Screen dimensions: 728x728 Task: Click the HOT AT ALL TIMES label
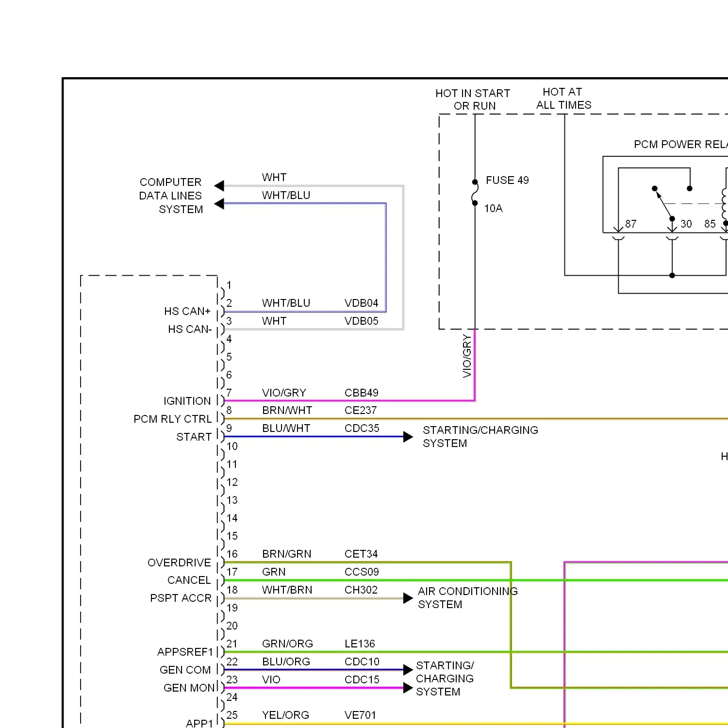563,99
